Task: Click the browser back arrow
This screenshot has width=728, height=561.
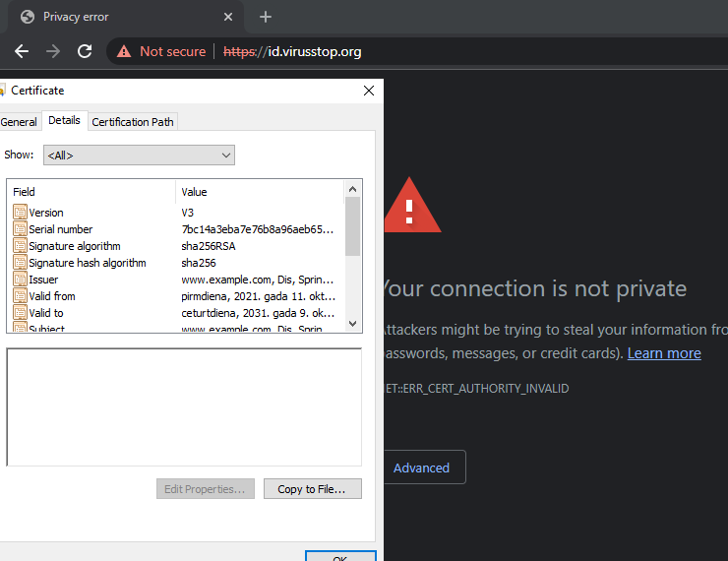Action: 22,51
